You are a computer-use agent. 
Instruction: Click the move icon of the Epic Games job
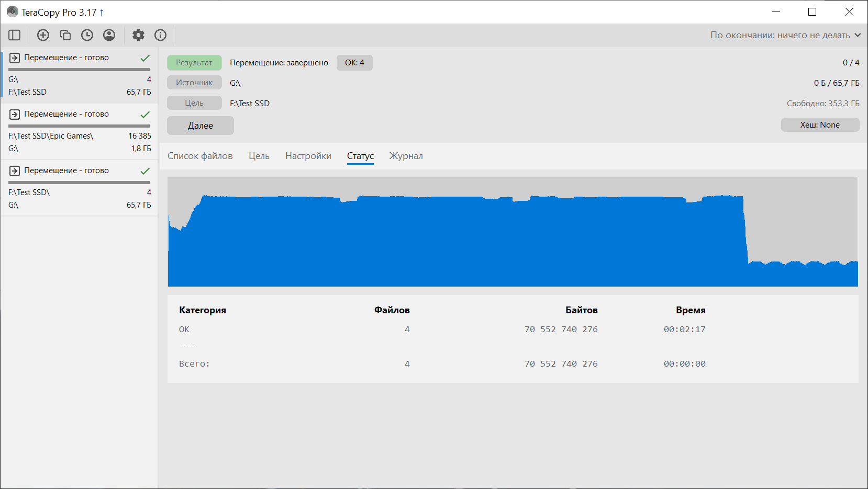[x=15, y=114]
